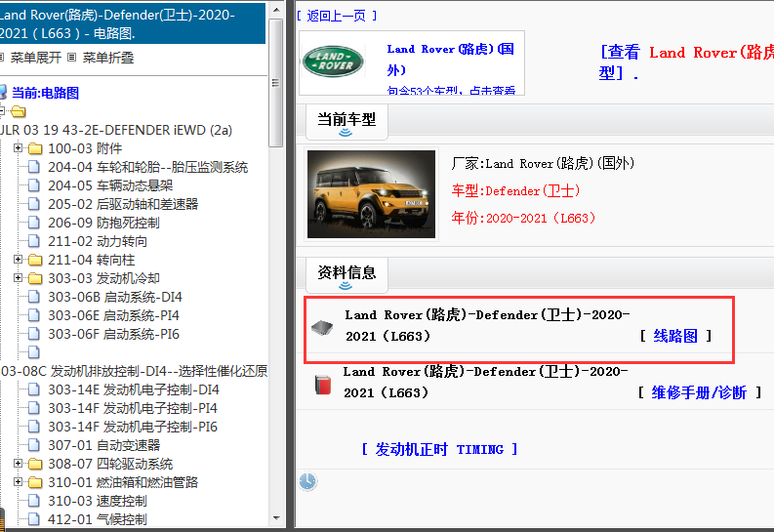Open the 维修手册/诊断 repair manual link
The width and height of the screenshot is (774, 532).
[x=699, y=392]
